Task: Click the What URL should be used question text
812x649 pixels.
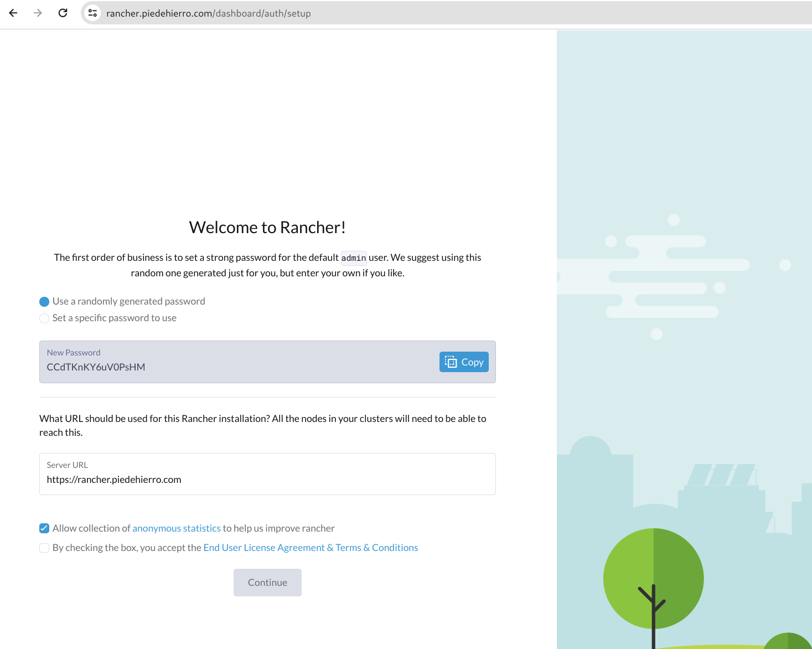Action: click(263, 425)
